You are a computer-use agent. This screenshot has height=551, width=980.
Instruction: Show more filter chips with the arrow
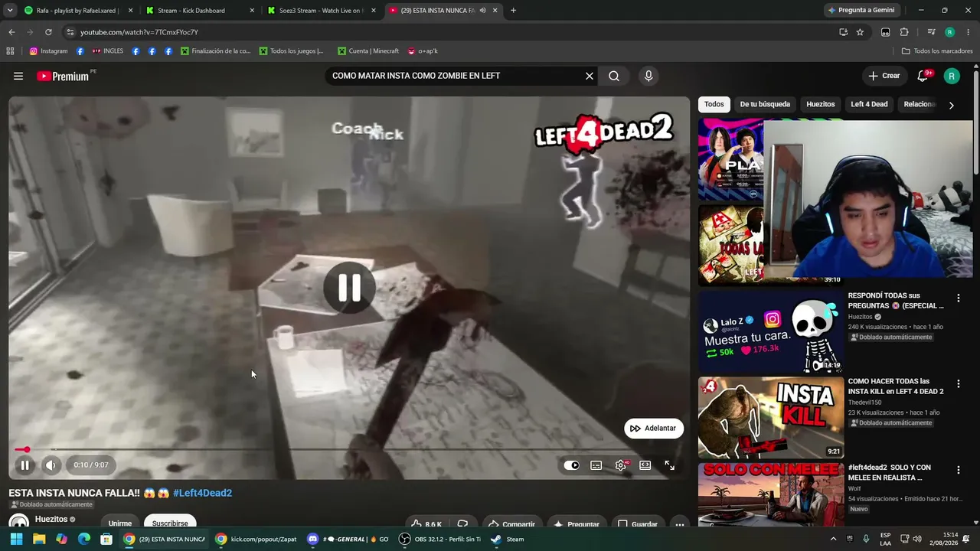coord(951,105)
